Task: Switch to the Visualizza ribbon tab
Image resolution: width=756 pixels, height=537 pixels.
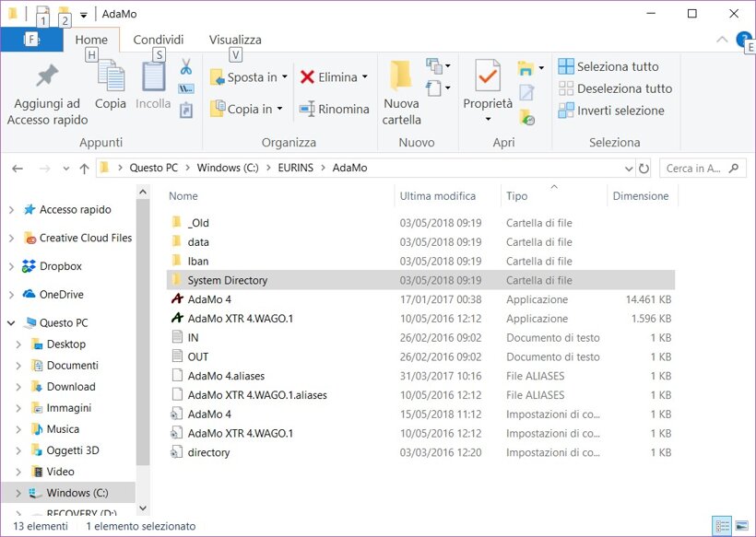Action: [x=235, y=40]
